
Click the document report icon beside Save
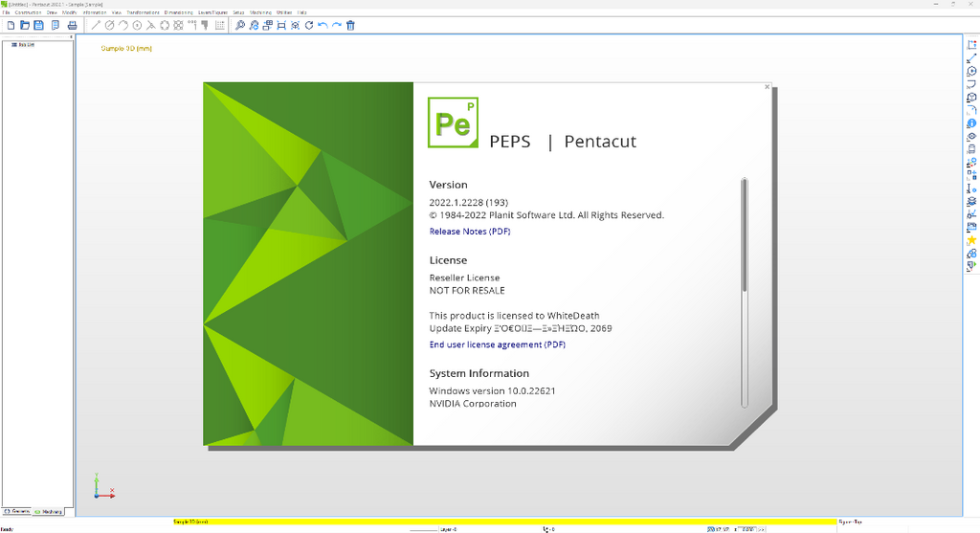pos(55,26)
